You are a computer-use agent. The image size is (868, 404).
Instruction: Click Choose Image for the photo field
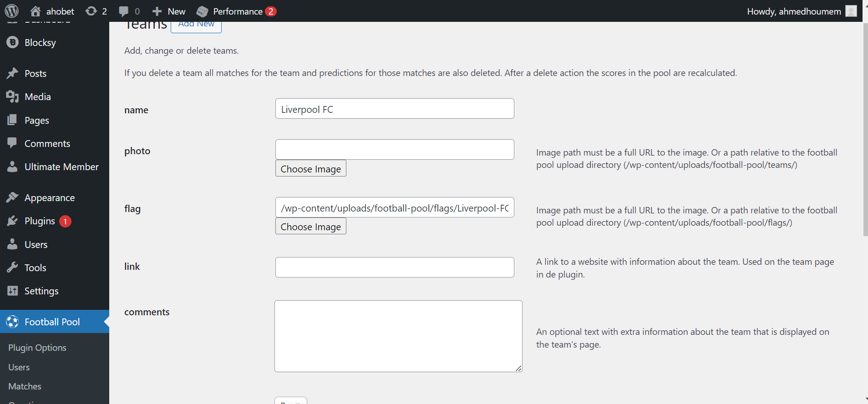[311, 168]
